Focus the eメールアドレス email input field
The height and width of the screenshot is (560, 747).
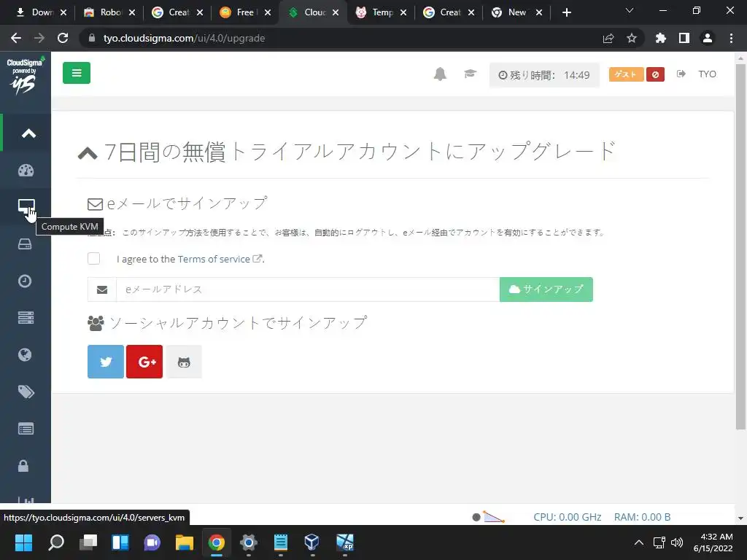click(x=308, y=289)
